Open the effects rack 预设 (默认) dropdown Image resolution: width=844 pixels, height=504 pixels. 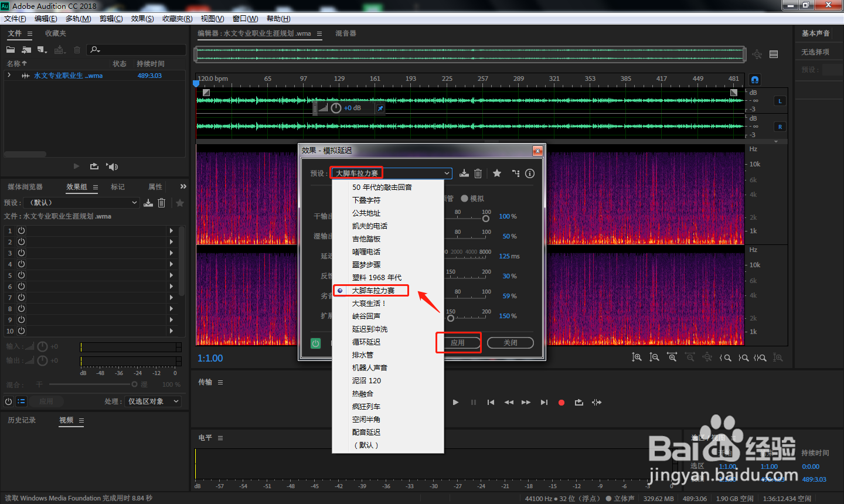(82, 203)
